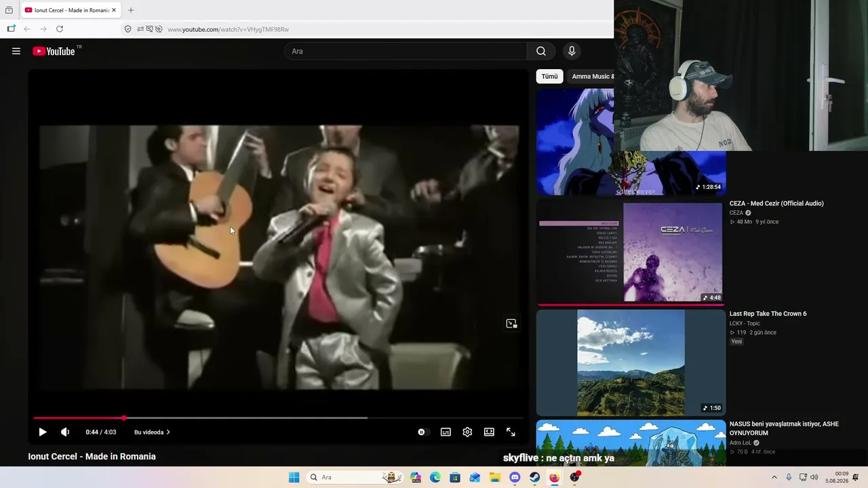Close the Ionut Cercel browser tab
868x488 pixels.
click(114, 10)
